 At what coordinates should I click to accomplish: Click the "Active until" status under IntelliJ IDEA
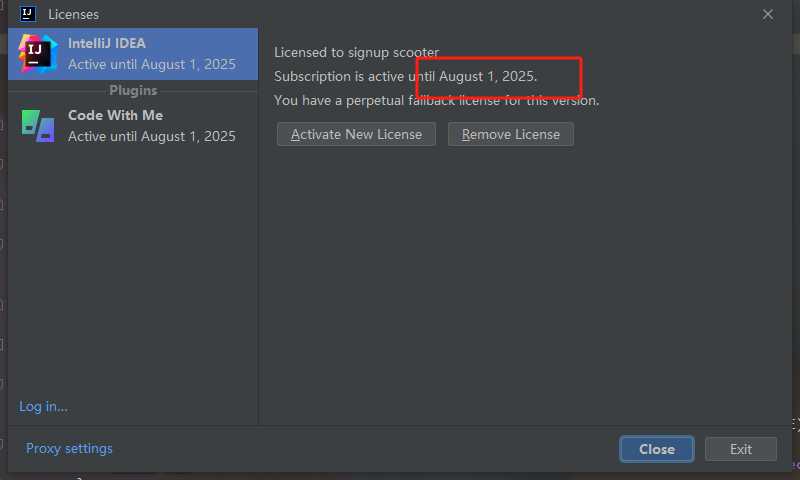tap(151, 64)
